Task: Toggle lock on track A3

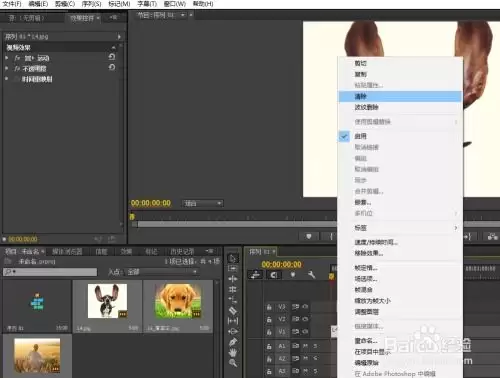Action: pos(269,371)
